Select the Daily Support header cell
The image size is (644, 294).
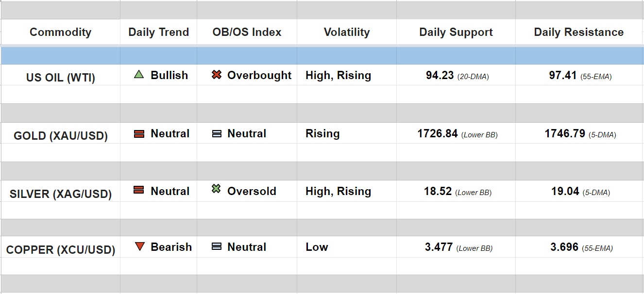pos(456,33)
